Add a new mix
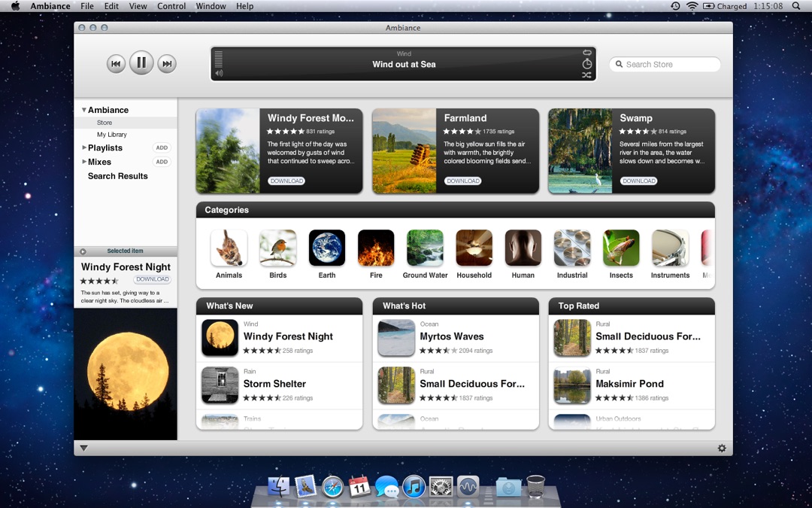 tap(162, 162)
